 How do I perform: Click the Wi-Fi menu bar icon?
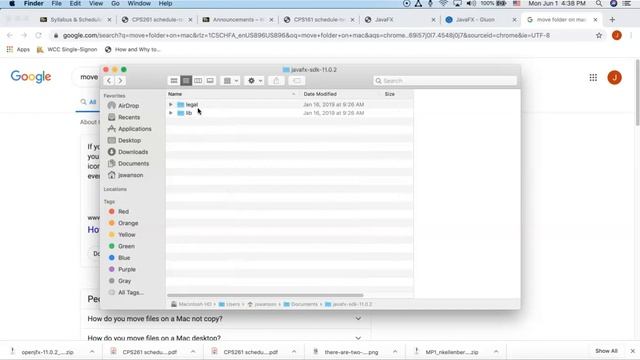[444, 4]
